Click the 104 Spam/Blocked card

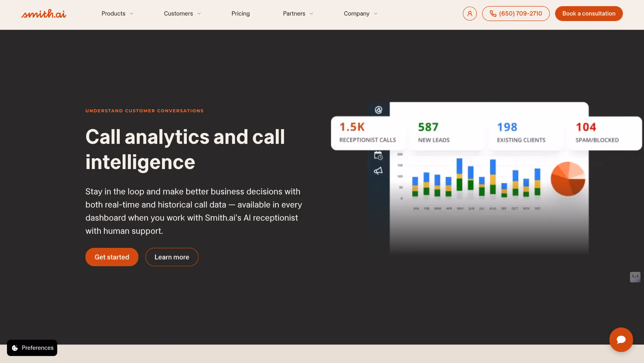point(604,133)
